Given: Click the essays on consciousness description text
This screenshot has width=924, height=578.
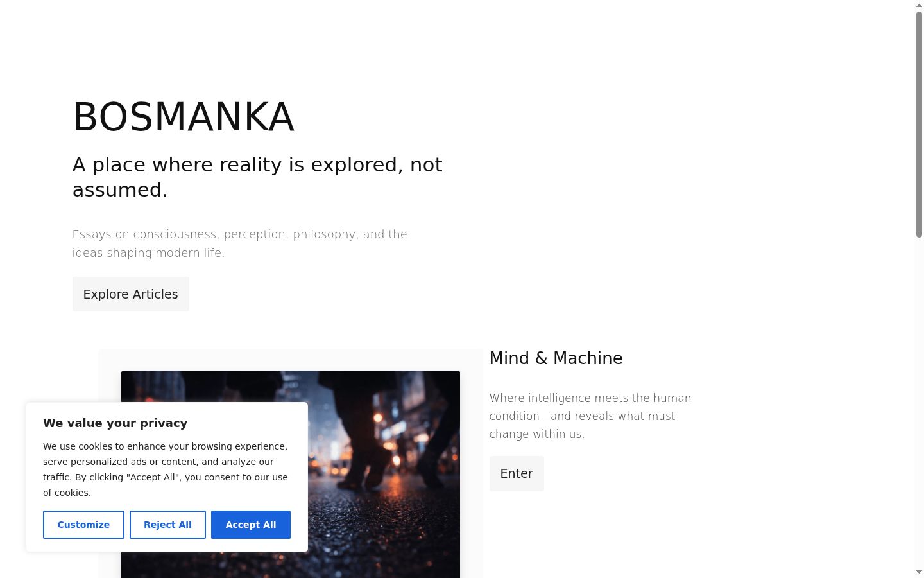Looking at the screenshot, I should point(239,243).
